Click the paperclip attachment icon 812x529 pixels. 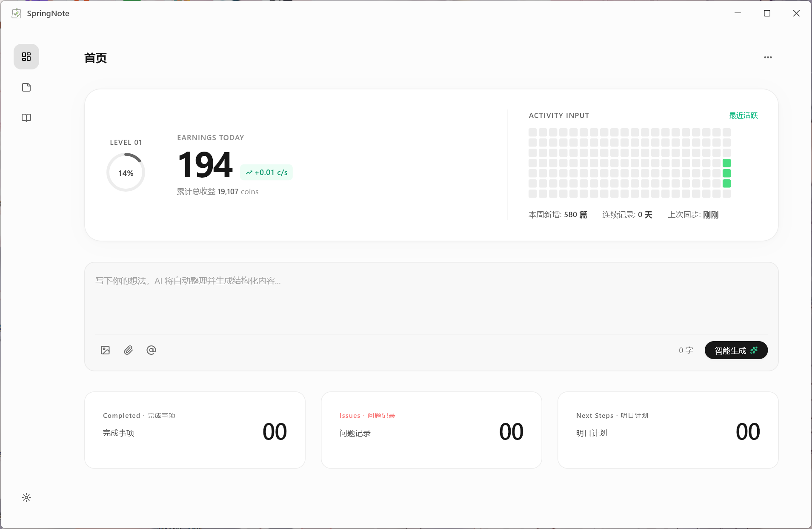click(x=129, y=350)
